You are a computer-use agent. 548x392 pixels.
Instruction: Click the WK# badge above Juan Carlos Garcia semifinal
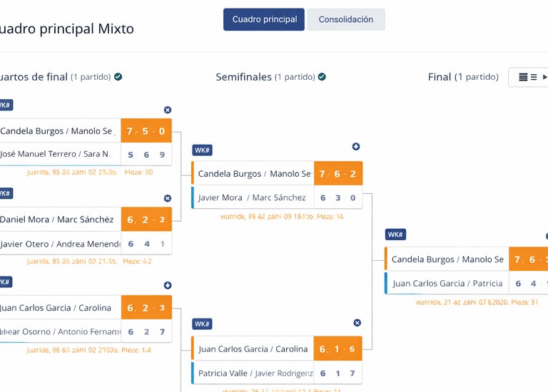(x=203, y=324)
